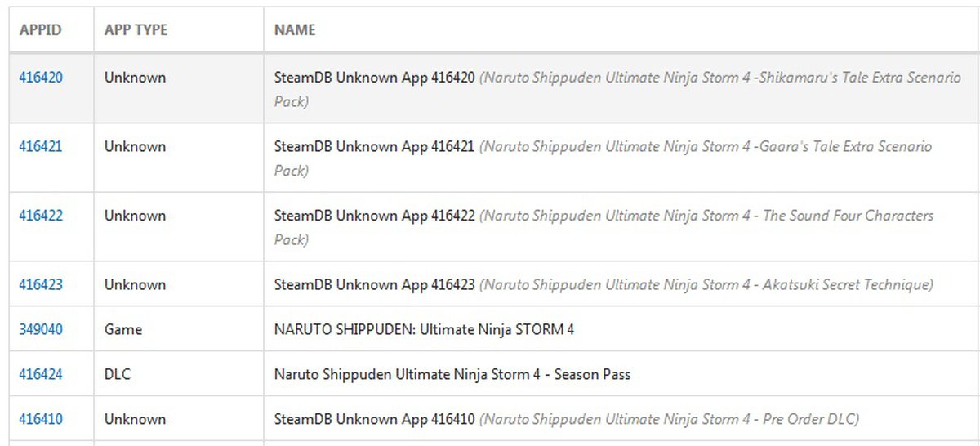Follow the 416410 app link
This screenshot has height=446, width=980.
click(x=41, y=420)
